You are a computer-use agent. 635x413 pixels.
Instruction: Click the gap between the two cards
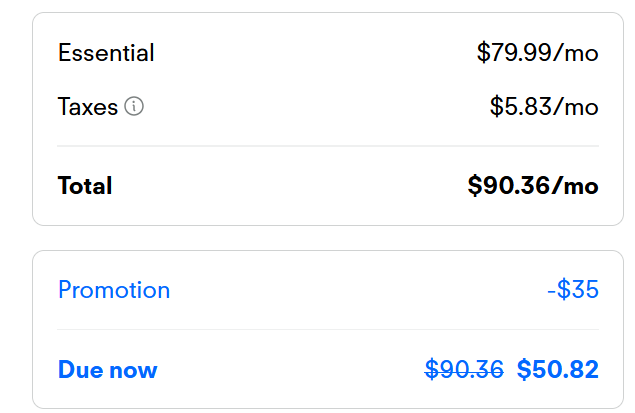328,238
